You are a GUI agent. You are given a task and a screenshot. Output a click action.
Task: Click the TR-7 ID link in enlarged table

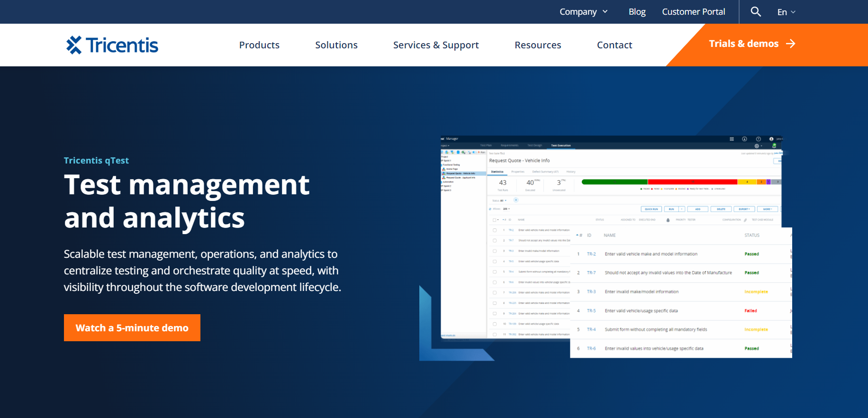[x=591, y=273]
